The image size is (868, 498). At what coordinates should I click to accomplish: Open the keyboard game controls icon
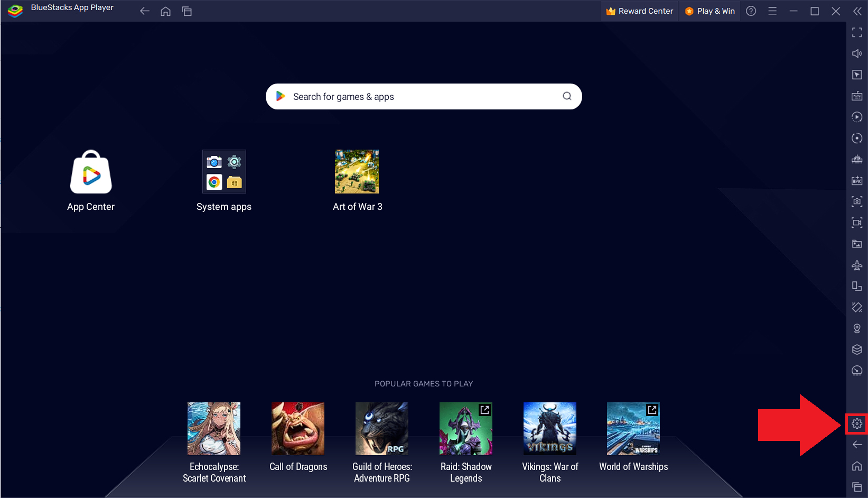click(857, 96)
